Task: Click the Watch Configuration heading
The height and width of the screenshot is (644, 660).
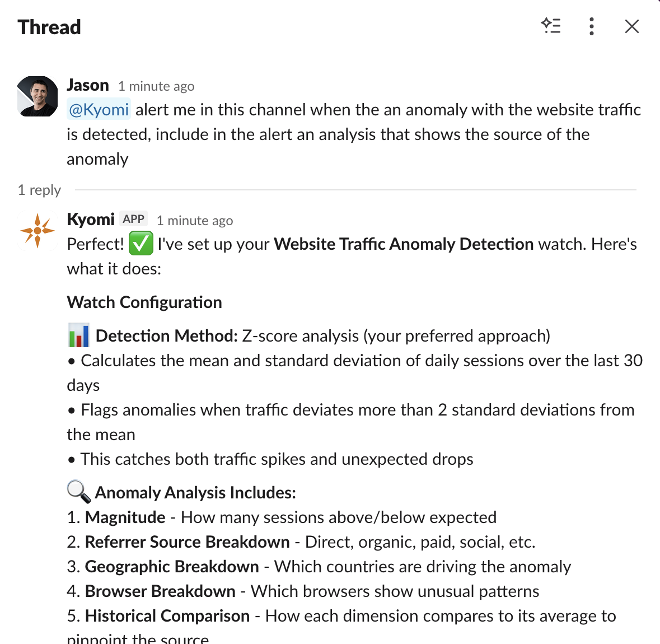Action: point(144,302)
